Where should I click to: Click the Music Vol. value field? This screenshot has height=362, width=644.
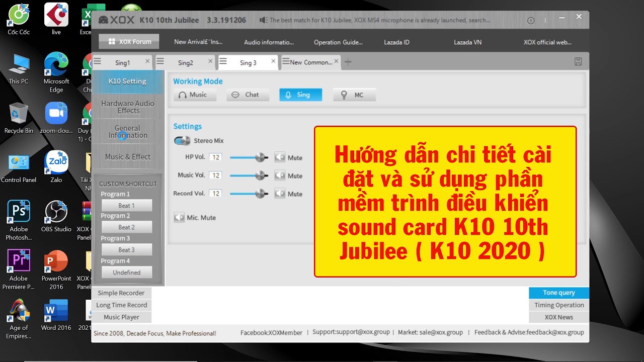(x=215, y=175)
